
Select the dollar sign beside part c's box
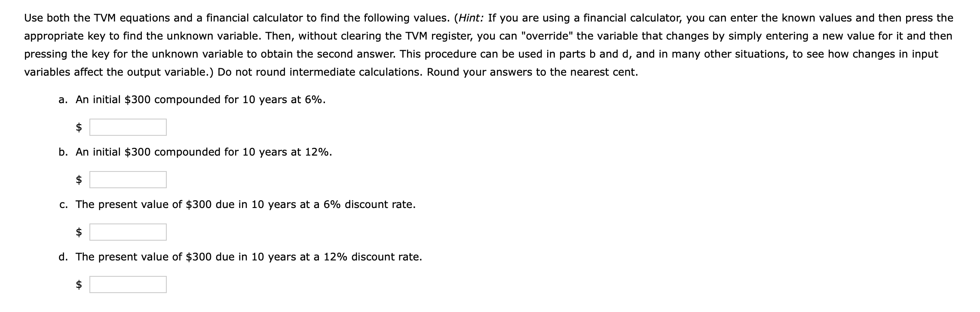[79, 232]
